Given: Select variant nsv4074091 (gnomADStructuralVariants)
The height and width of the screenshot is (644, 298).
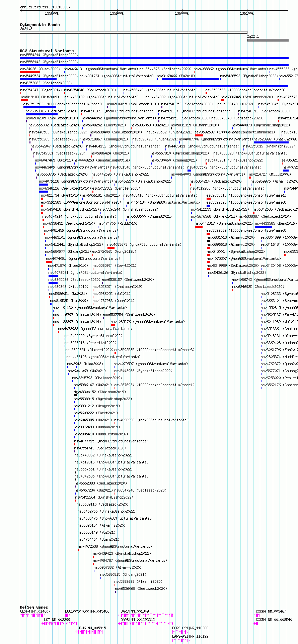Looking at the screenshot, I should click(x=49, y=262).
